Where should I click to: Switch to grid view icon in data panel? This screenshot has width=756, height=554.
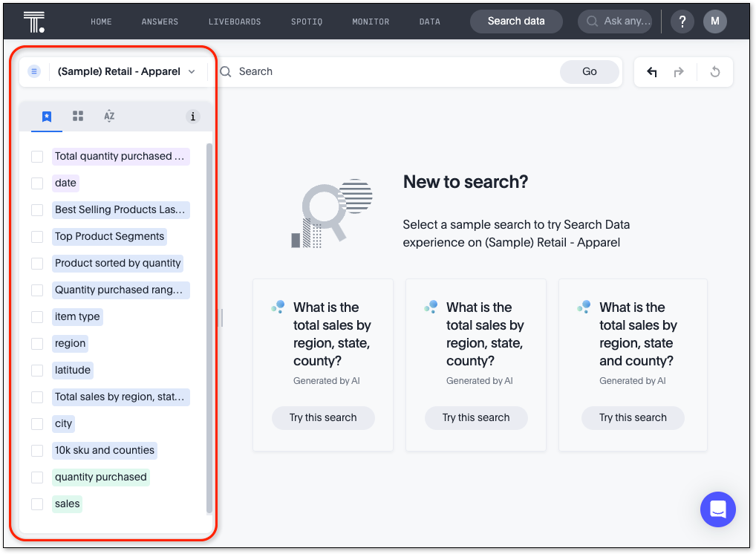[78, 117]
